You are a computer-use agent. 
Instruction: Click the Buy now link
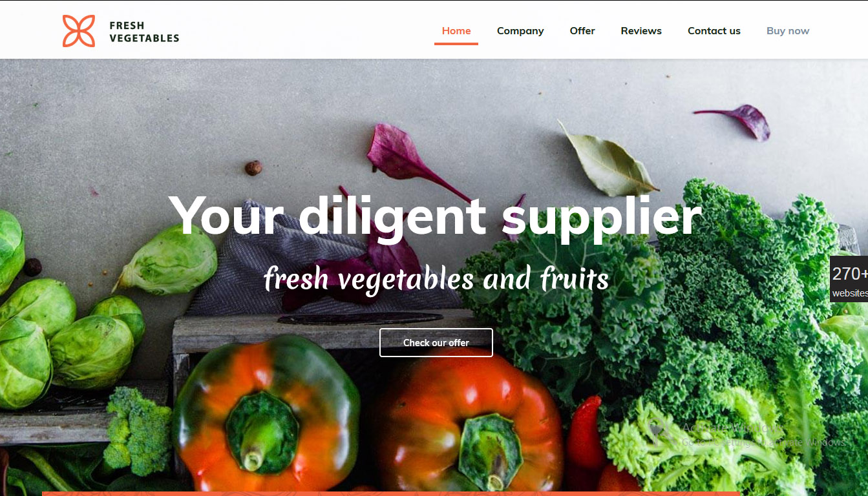pos(788,31)
